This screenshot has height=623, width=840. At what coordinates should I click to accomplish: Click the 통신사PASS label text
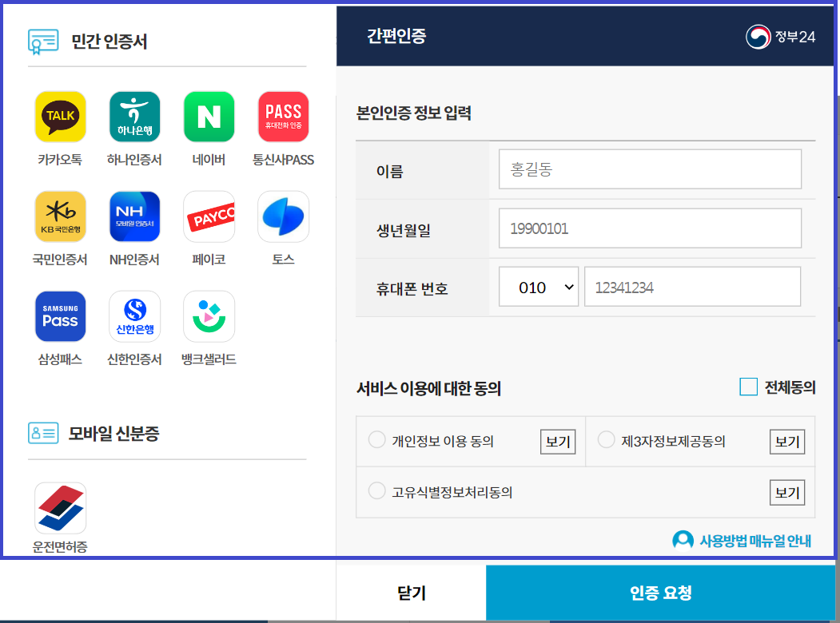tap(284, 160)
